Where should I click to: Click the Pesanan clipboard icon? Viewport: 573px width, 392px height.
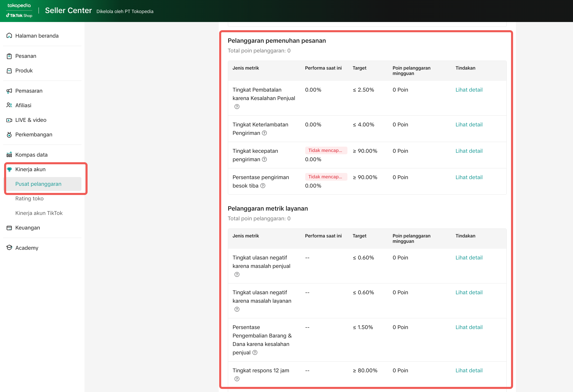(9, 56)
